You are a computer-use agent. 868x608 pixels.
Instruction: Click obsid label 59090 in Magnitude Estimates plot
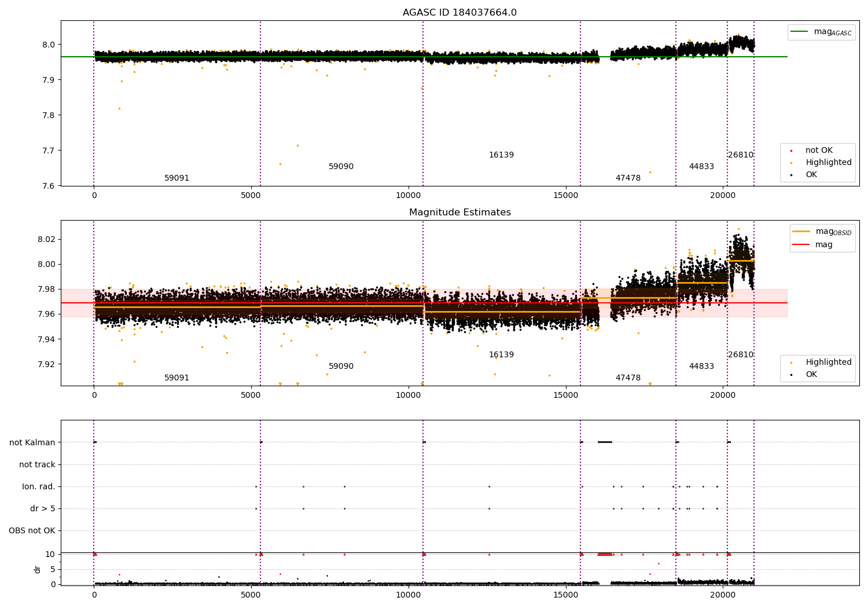coord(341,367)
